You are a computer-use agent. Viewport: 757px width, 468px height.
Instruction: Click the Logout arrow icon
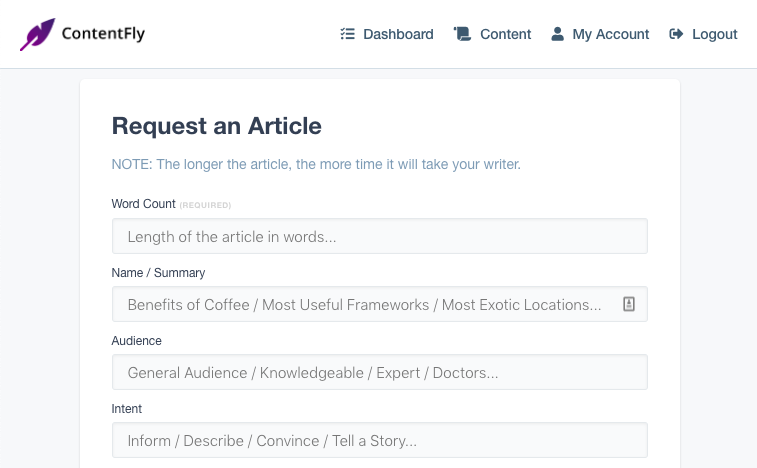pyautogui.click(x=676, y=34)
